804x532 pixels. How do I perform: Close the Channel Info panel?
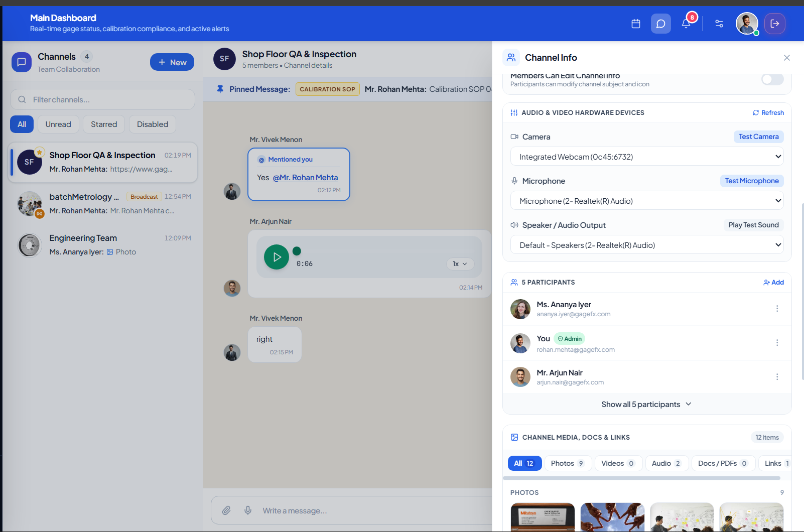coord(787,58)
